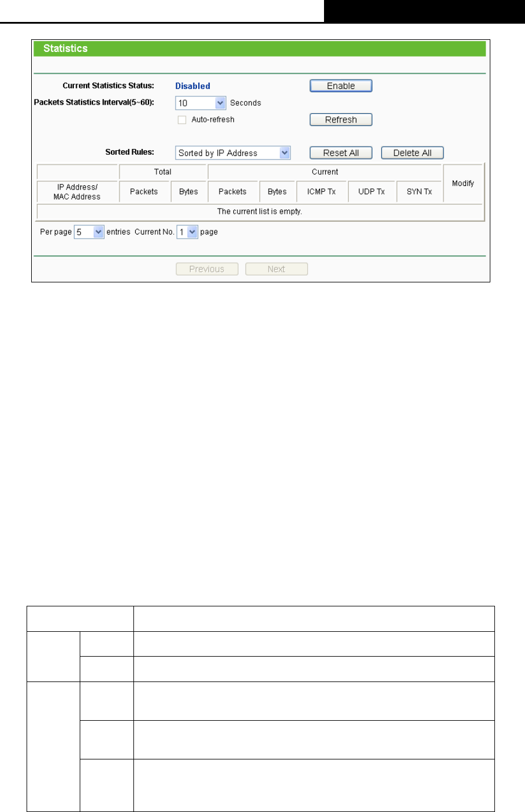The width and height of the screenshot is (525, 812).
Task: Click the IP Address/MAC Address column header
Action: click(x=77, y=192)
